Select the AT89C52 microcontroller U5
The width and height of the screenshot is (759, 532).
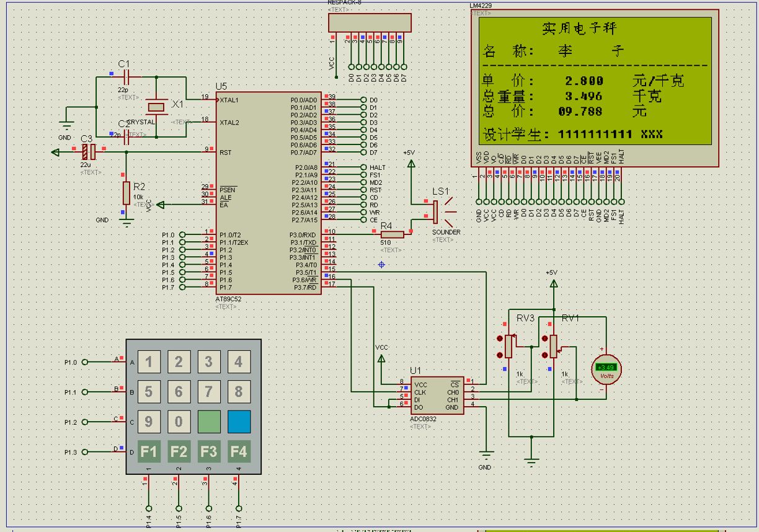coord(269,193)
